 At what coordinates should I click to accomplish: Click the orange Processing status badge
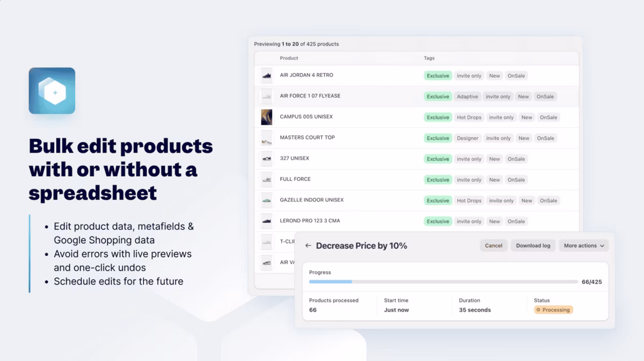tap(553, 310)
